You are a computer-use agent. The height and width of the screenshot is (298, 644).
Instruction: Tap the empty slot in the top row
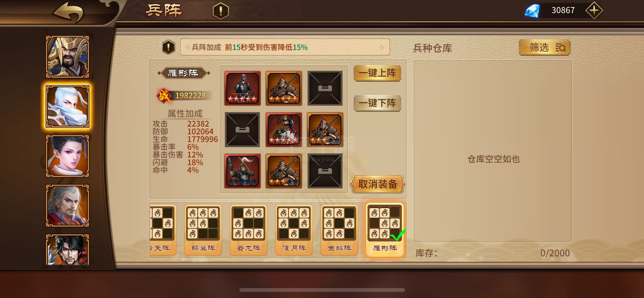click(x=325, y=88)
